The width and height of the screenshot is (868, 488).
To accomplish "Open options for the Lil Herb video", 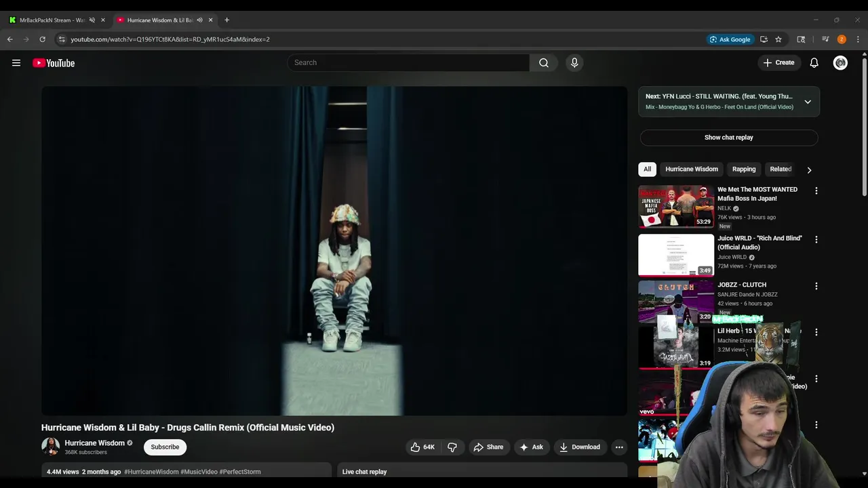I will pyautogui.click(x=816, y=332).
